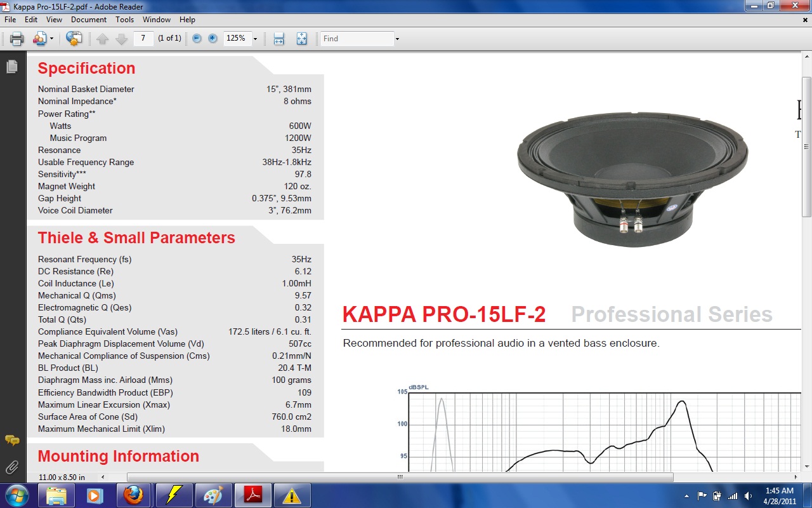Open the Find options dropdown arrow

397,39
